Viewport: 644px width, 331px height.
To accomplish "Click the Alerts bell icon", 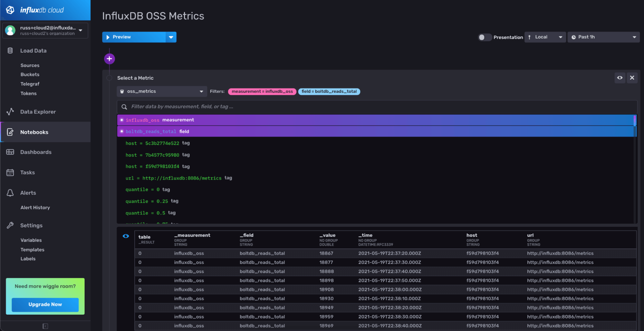I will coord(10,192).
